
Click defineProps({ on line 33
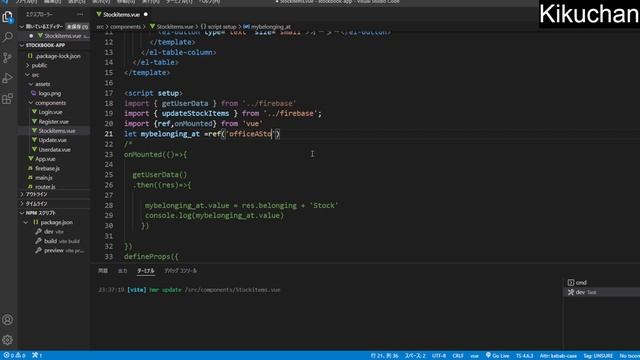[151, 257]
